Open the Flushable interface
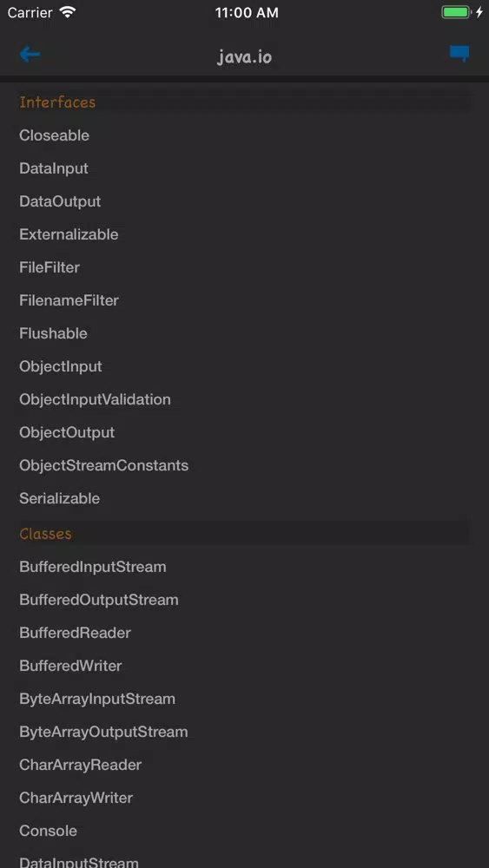Screen dimensions: 489x868 pos(53,333)
